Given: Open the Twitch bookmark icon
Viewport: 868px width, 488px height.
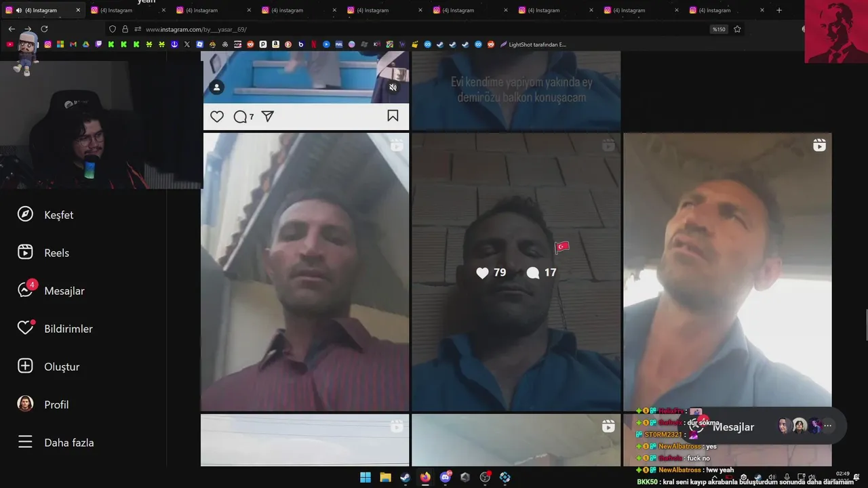Looking at the screenshot, I should click(x=98, y=45).
